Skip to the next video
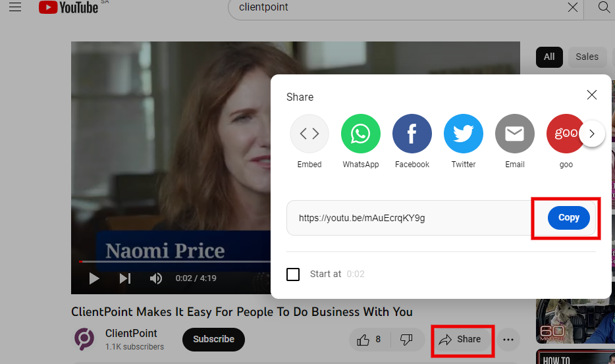 pos(124,278)
